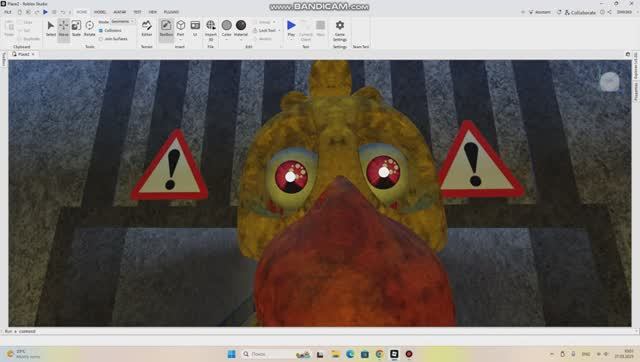The height and width of the screenshot is (362, 640).
Task: Click the view selector gizmo in viewport
Action: coord(609,82)
